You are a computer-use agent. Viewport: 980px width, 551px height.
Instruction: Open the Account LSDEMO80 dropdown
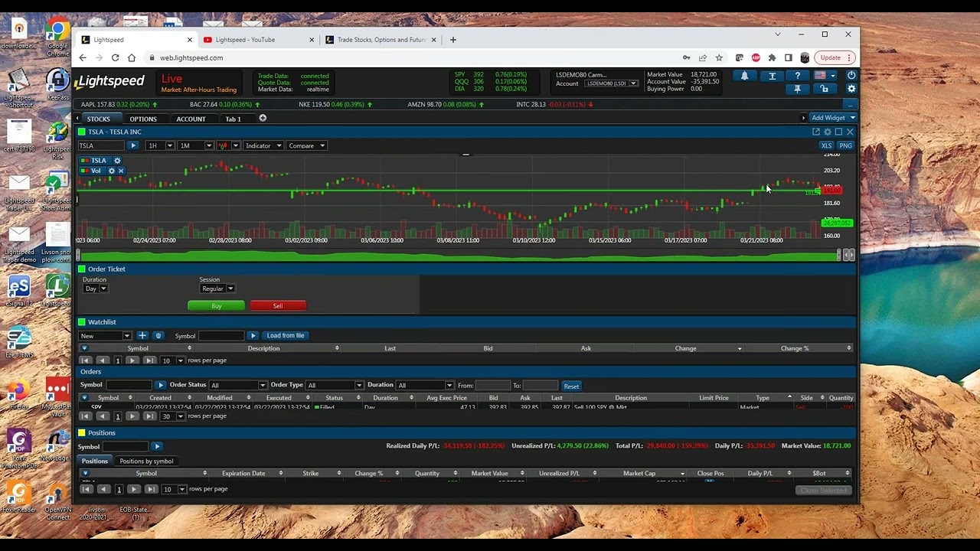click(x=612, y=83)
